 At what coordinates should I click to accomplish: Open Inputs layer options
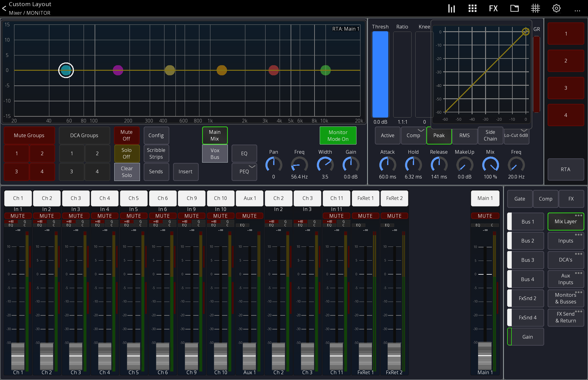(579, 235)
